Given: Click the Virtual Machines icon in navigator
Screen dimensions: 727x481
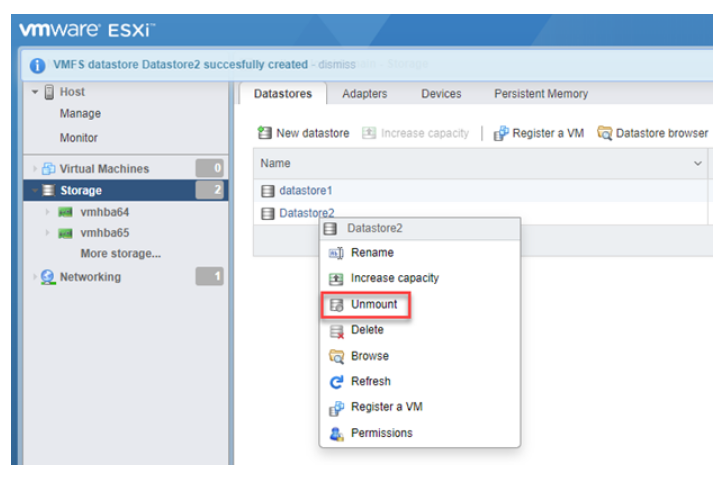Looking at the screenshot, I should tap(48, 168).
